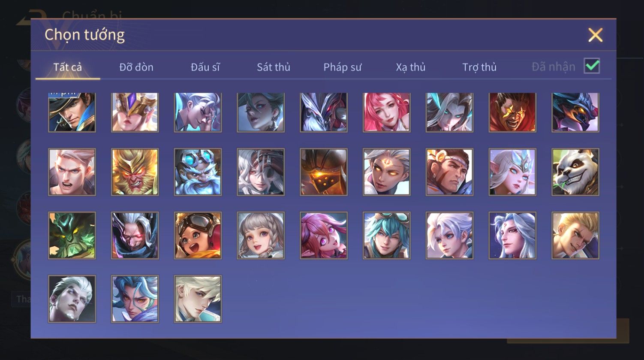Pick the green tree-monster hero
644x360 pixels.
[72, 236]
